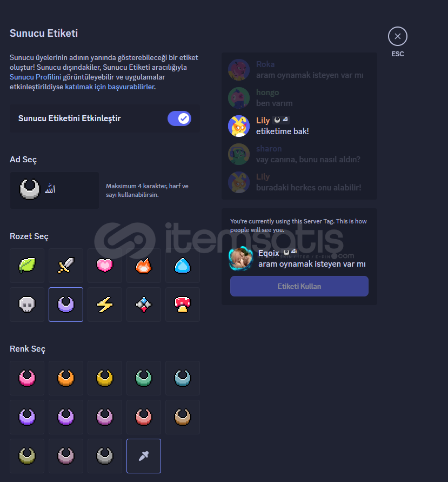Click the tag name input field
The height and width of the screenshot is (482, 448).
pos(55,190)
